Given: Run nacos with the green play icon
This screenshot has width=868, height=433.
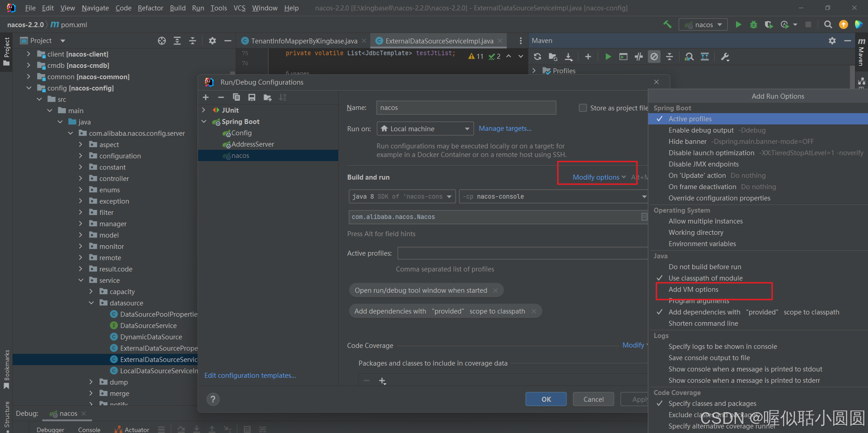Looking at the screenshot, I should tap(738, 24).
